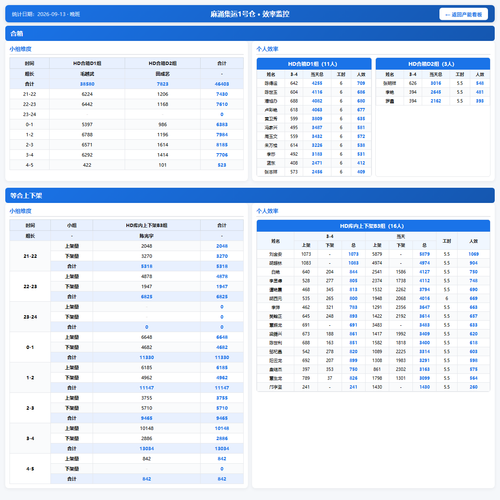Click the 2225 cell in B3组 personal table
500x500 pixels.
click(401, 352)
